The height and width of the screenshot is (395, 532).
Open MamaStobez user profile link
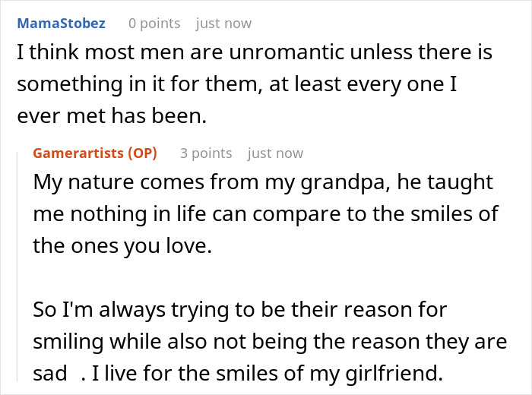[x=61, y=24]
